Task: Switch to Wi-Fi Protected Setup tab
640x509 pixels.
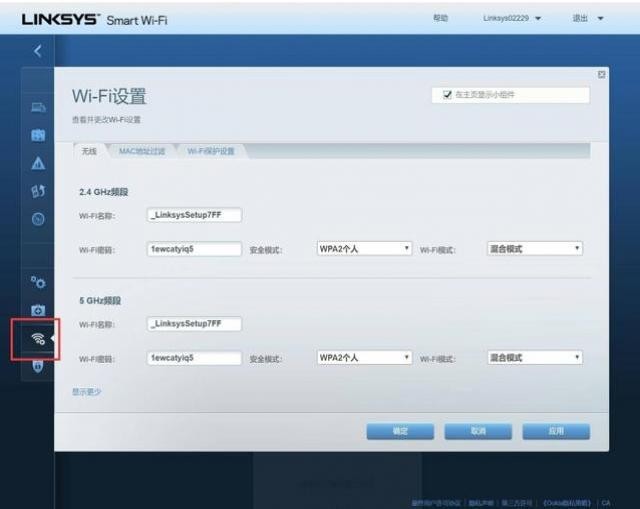Action: pyautogui.click(x=211, y=151)
